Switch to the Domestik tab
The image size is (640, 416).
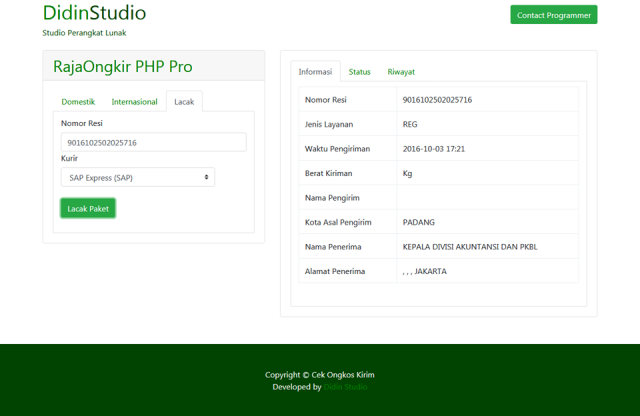click(x=78, y=102)
